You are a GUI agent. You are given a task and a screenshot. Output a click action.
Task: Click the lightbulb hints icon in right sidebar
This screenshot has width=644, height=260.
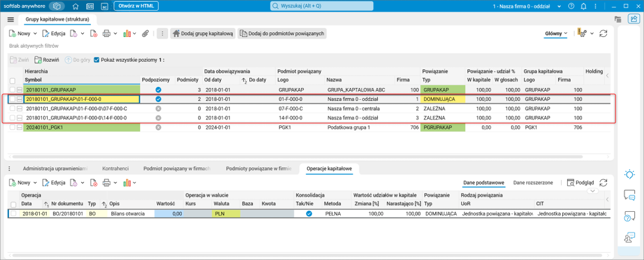coord(629,174)
